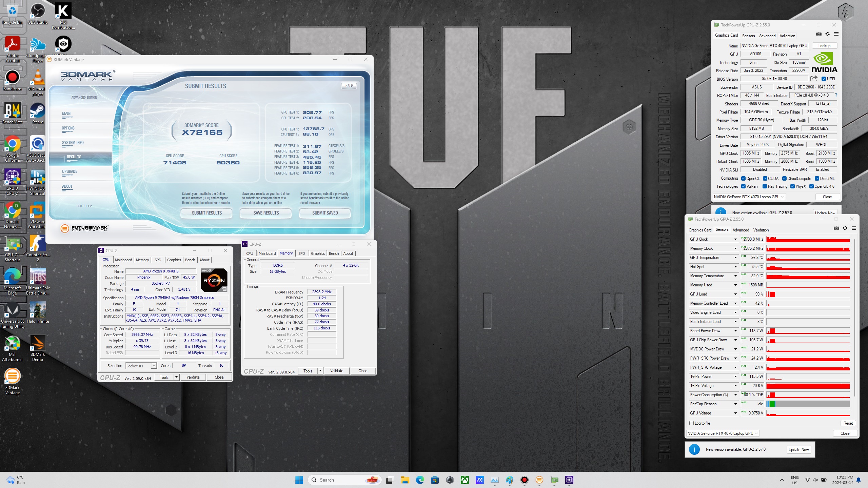Open GPU Clock sensor dropdown

[x=735, y=239]
